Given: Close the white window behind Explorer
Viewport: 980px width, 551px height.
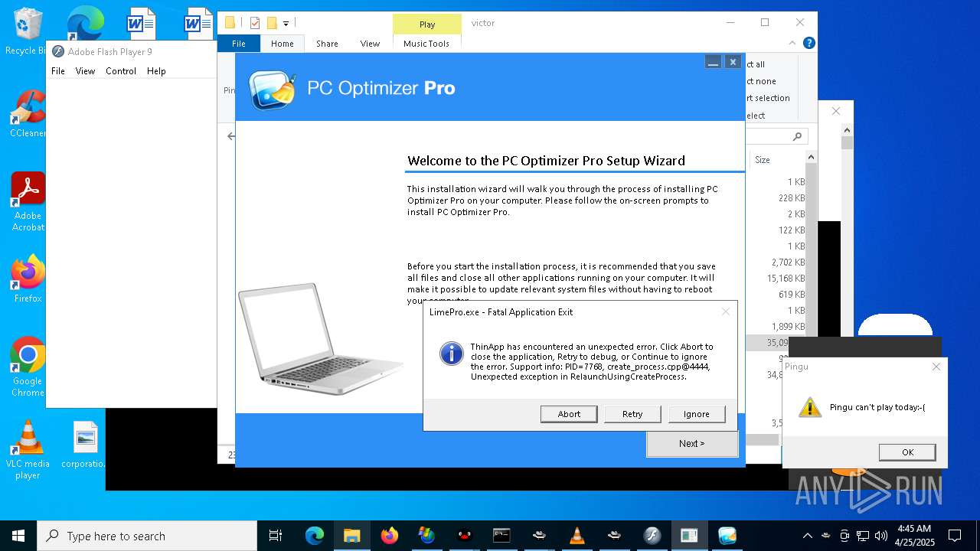Looking at the screenshot, I should 836,111.
